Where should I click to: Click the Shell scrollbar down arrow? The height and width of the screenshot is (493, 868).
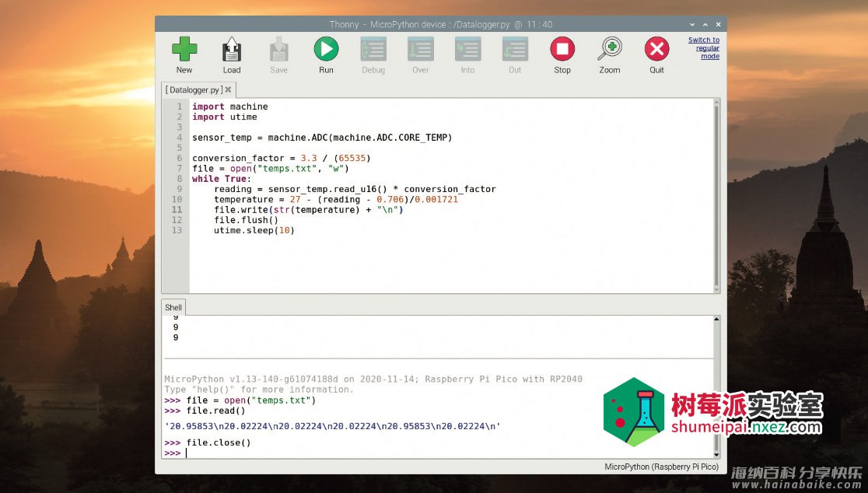[x=717, y=455]
